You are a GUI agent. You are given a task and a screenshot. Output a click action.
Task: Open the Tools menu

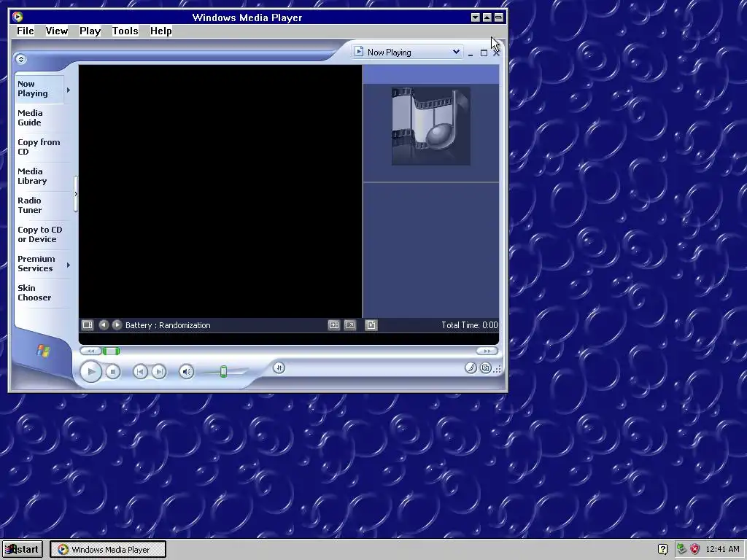[x=125, y=31]
